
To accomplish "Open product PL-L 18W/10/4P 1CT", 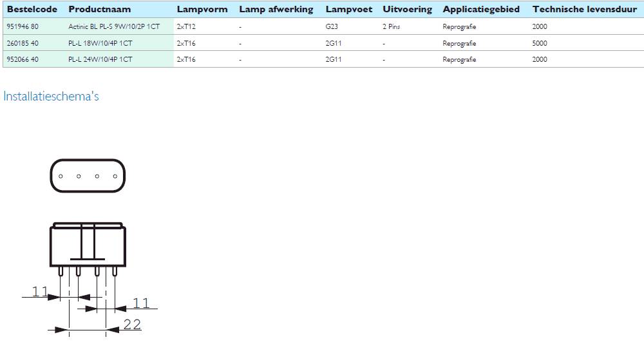I will 100,44.
